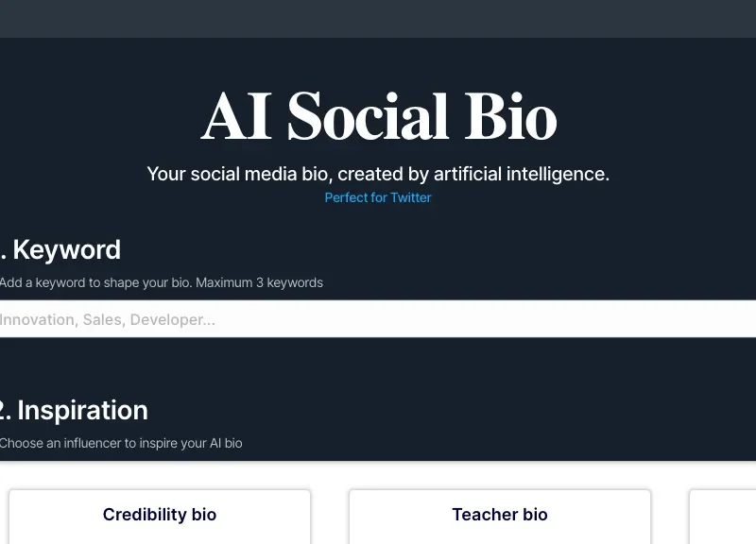
Task: Click the placeholder text Innovation, Sales, Developer
Action: [x=107, y=319]
